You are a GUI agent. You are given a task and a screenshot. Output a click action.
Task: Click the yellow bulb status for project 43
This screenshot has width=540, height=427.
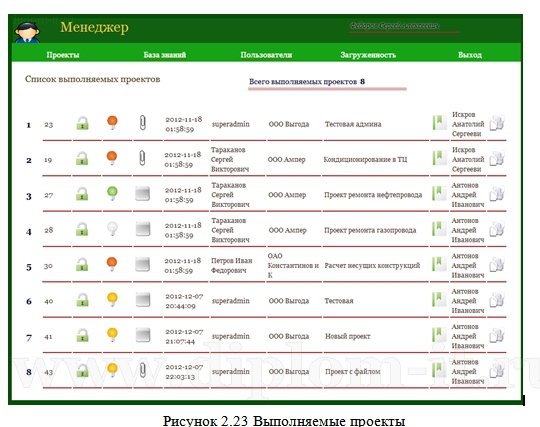[112, 370]
